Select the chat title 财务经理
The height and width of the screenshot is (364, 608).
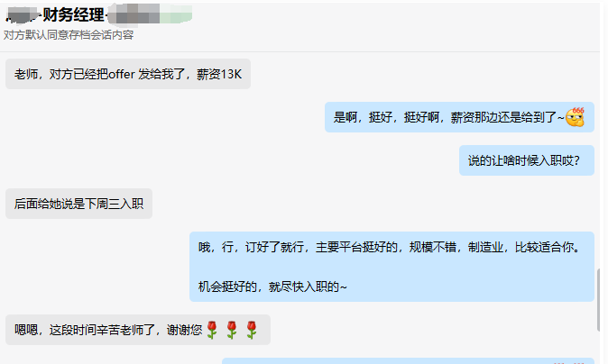point(73,15)
